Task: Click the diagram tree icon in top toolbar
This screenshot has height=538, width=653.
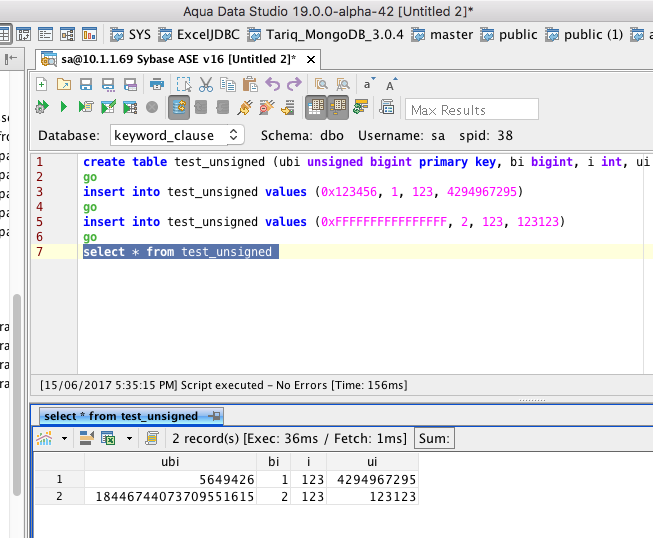Action: point(67,34)
